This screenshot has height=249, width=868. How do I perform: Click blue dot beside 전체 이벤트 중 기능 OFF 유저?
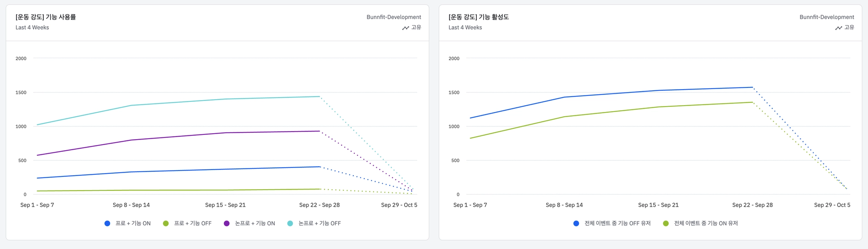[x=576, y=224]
